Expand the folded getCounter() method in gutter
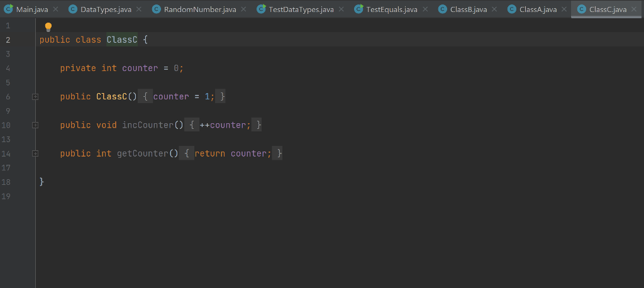 [35, 153]
